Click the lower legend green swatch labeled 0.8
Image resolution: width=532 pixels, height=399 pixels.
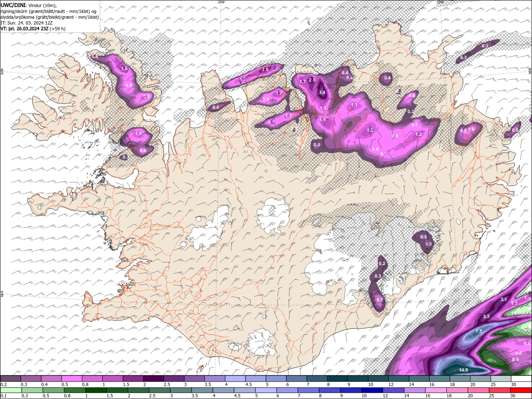pos(74,390)
